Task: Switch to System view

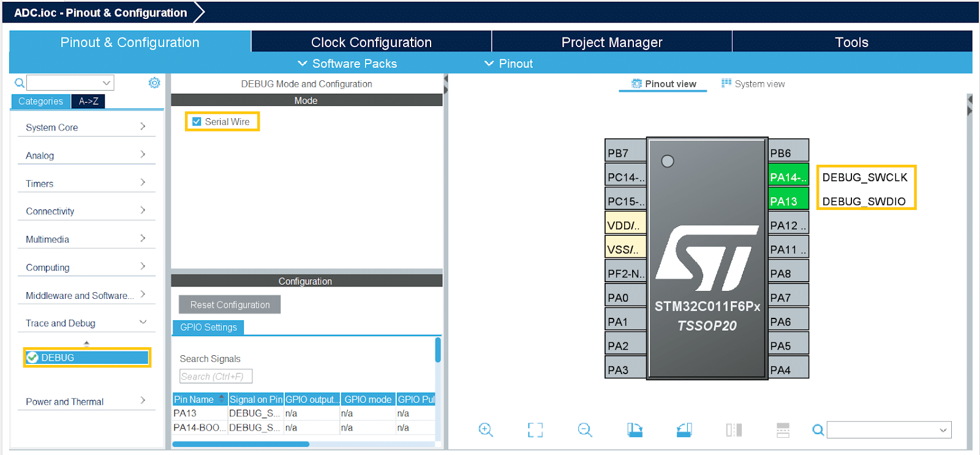Action: [753, 84]
